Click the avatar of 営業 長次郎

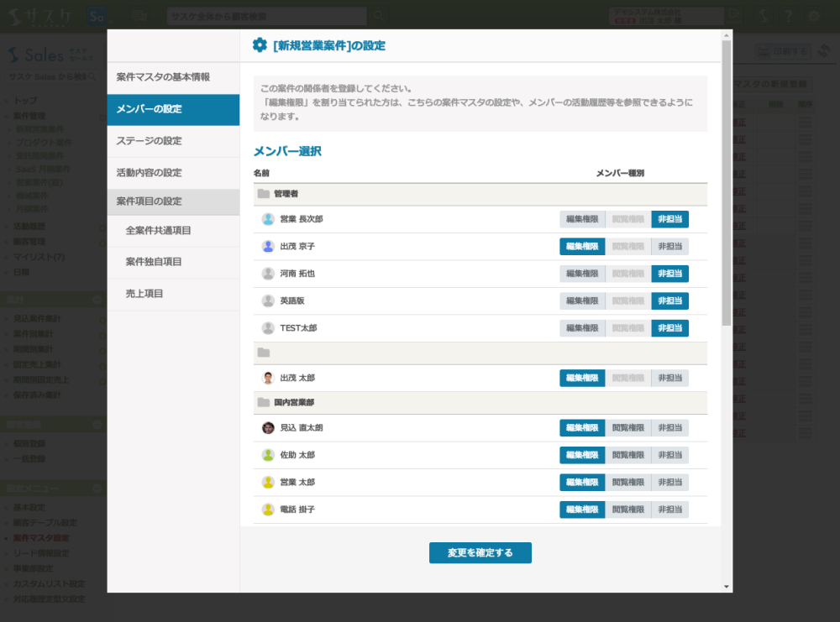(268, 219)
